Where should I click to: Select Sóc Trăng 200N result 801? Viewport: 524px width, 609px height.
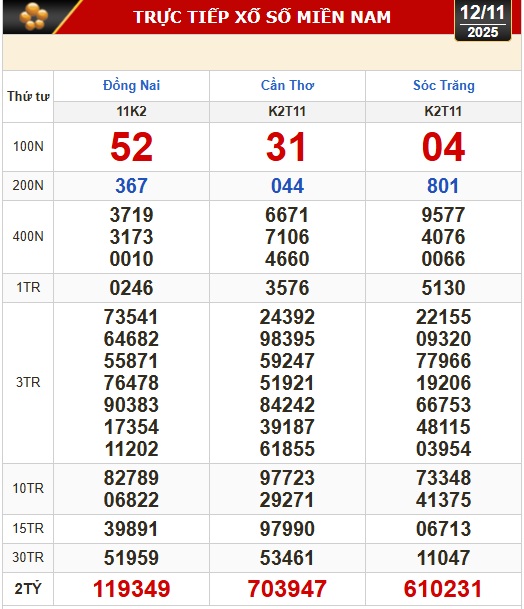click(x=443, y=186)
